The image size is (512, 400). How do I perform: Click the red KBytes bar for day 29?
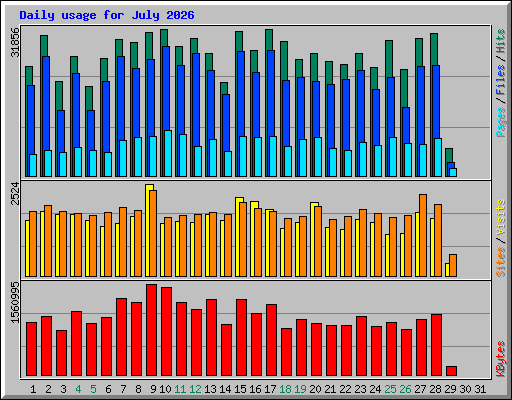point(451,371)
